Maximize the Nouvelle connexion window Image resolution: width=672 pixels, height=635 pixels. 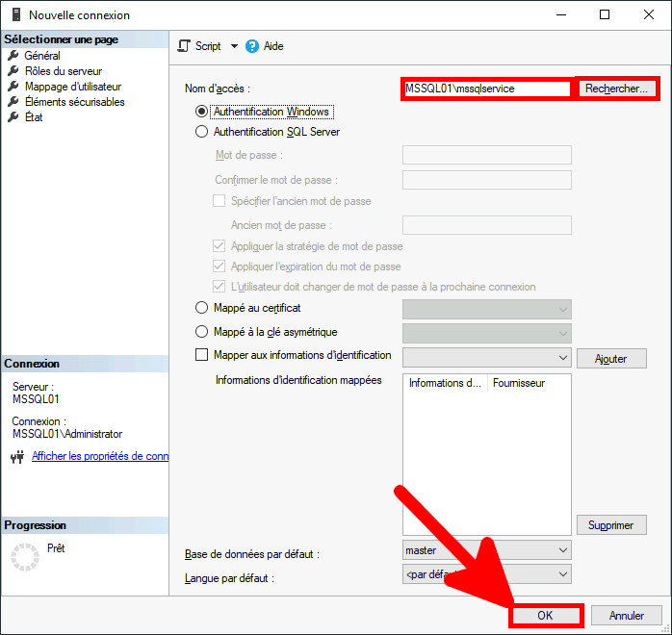[605, 14]
